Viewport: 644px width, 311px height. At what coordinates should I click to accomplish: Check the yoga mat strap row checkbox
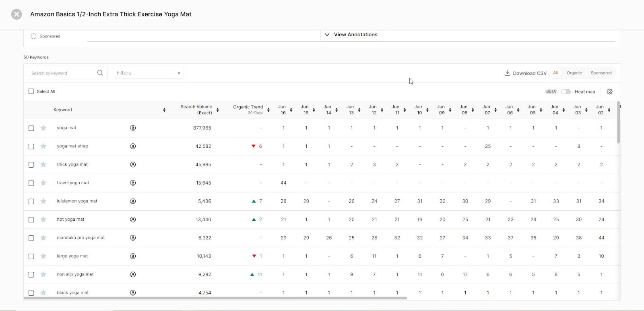pyautogui.click(x=31, y=146)
